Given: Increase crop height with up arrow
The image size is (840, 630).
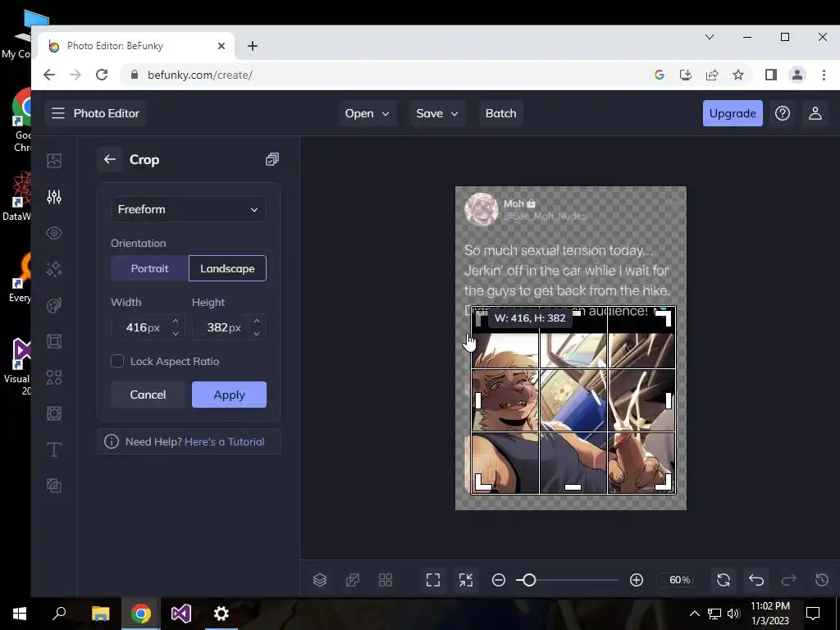Looking at the screenshot, I should click(257, 321).
